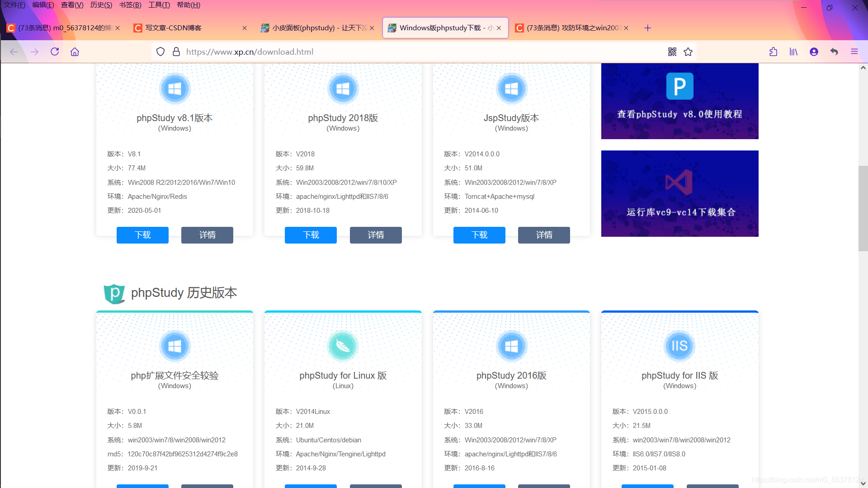This screenshot has width=868, height=488.
Task: Click the V2014.0.0.0 version text
Action: (x=482, y=154)
